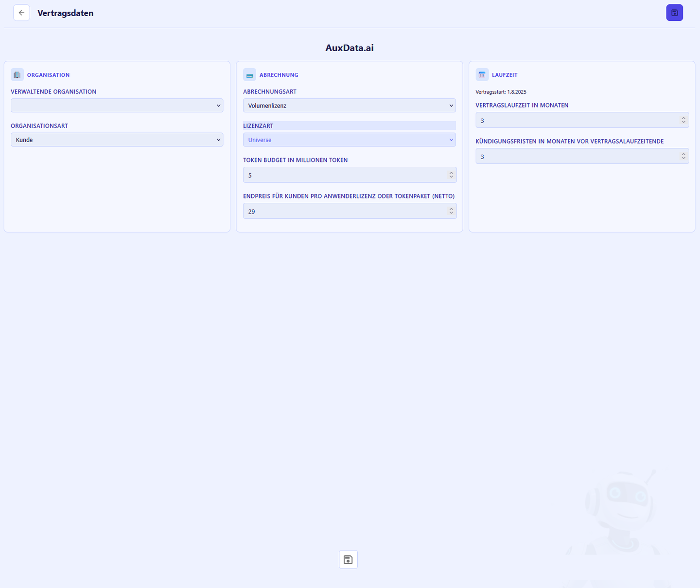This screenshot has width=700, height=588.
Task: Click the Vertragslaufzeit in Monaten input
Action: pyautogui.click(x=582, y=120)
